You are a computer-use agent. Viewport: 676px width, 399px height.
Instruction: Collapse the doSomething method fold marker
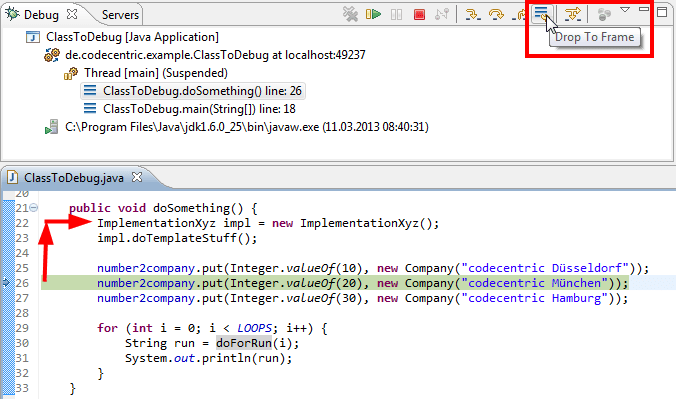(33, 208)
